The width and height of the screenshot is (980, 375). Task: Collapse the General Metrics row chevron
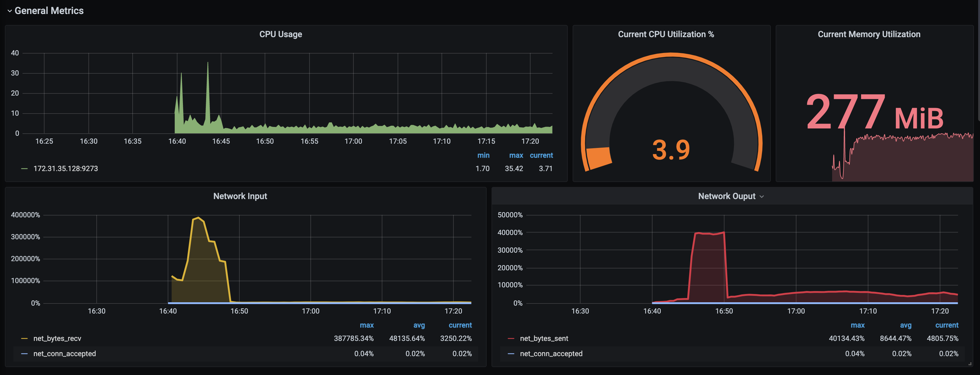(9, 11)
